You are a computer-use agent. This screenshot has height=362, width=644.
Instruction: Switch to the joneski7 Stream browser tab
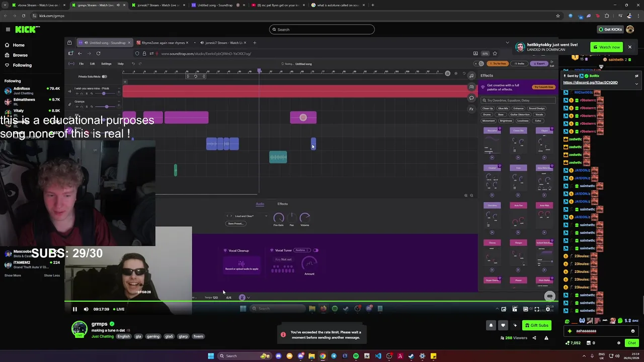158,5
